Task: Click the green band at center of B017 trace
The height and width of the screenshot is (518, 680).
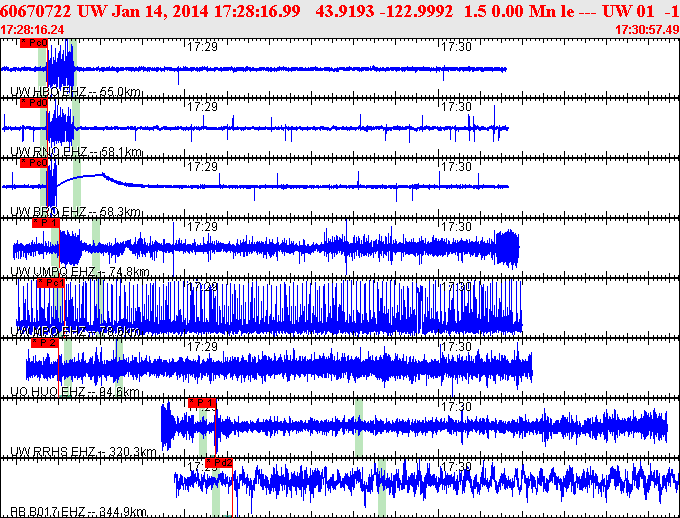Action: click(x=382, y=487)
